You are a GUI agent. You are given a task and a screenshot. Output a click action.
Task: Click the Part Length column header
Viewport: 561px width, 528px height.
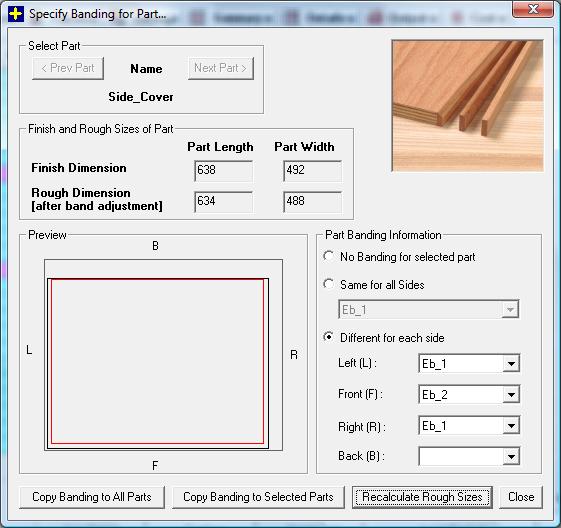(220, 147)
